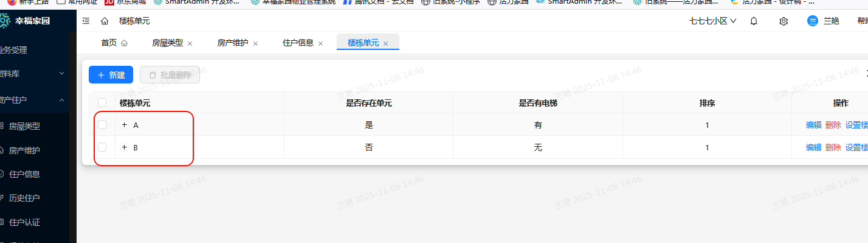
Task: Click 删除 for row B
Action: coord(833,147)
